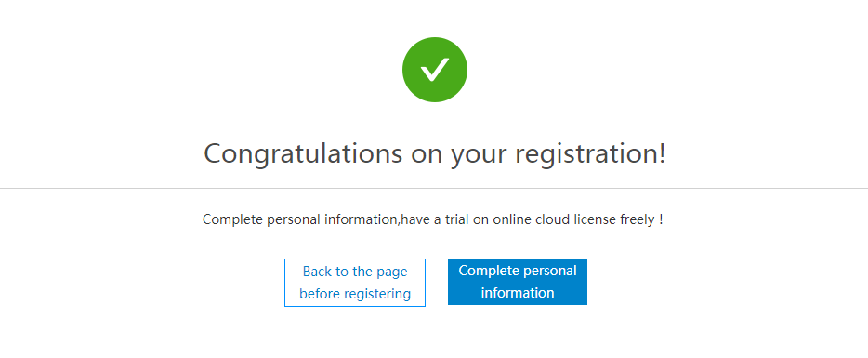
Task: Choose the outlined white button
Action: click(x=355, y=283)
